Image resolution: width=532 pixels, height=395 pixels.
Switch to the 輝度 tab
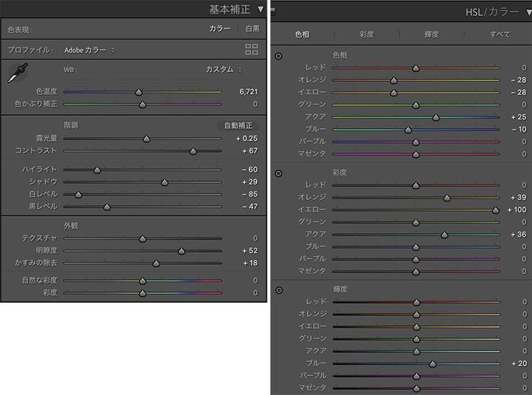tap(431, 34)
